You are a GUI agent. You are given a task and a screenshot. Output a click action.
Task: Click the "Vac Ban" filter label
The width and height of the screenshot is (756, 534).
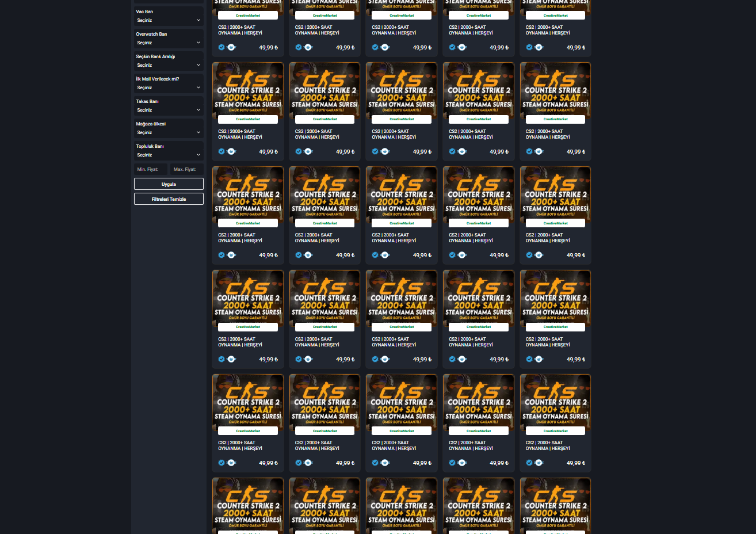[144, 12]
